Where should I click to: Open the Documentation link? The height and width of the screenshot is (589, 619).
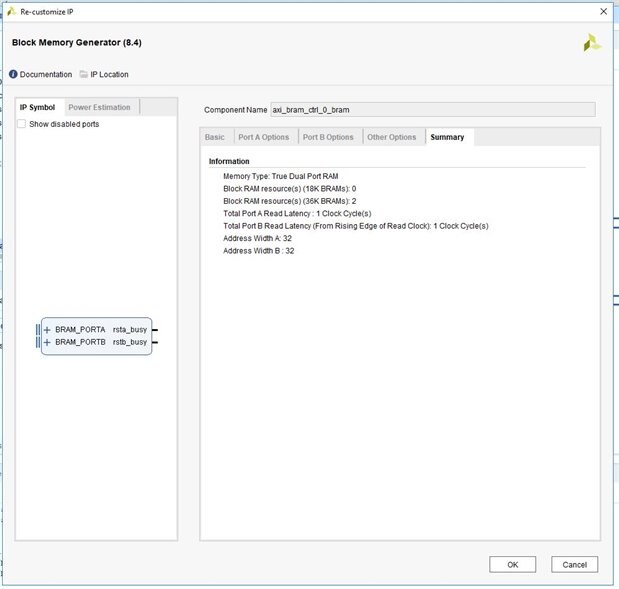46,74
